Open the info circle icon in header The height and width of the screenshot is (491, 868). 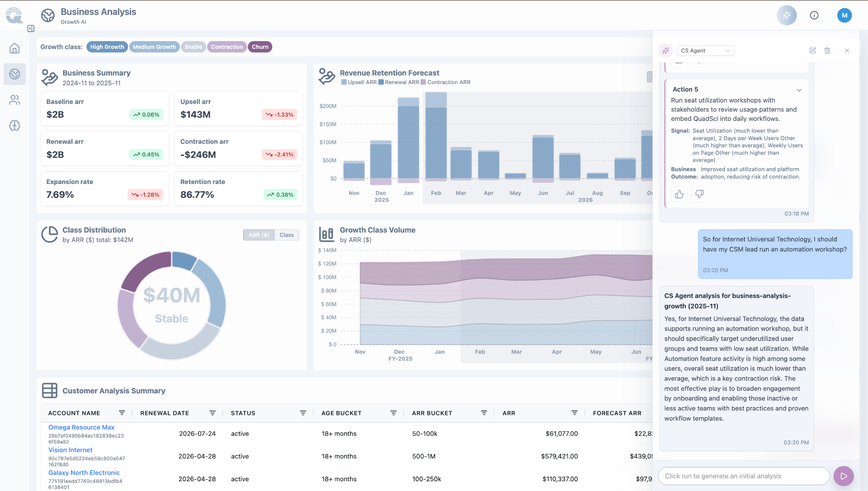click(x=814, y=15)
